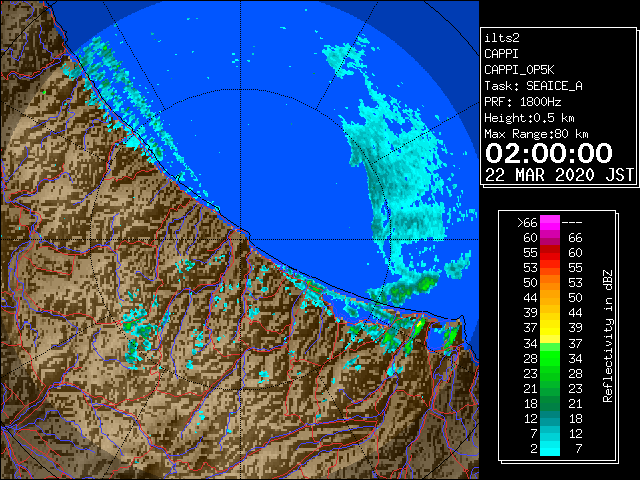
Task: Click the cyan 2–7 dBZ legend swatch
Action: click(x=550, y=448)
